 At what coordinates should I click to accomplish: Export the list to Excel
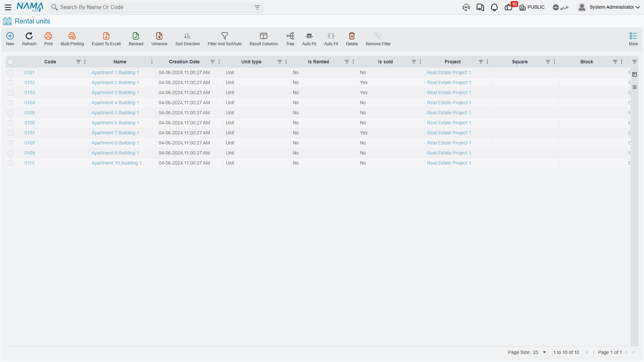(x=106, y=36)
